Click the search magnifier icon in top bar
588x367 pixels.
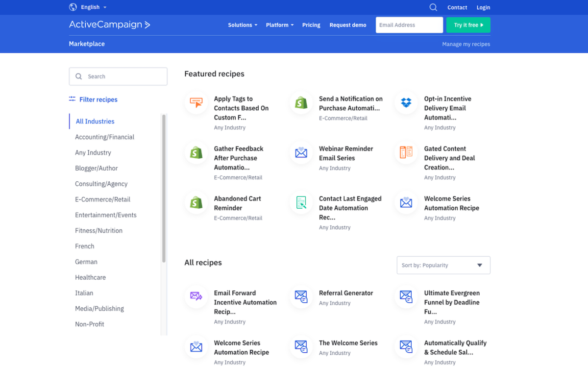tap(433, 7)
